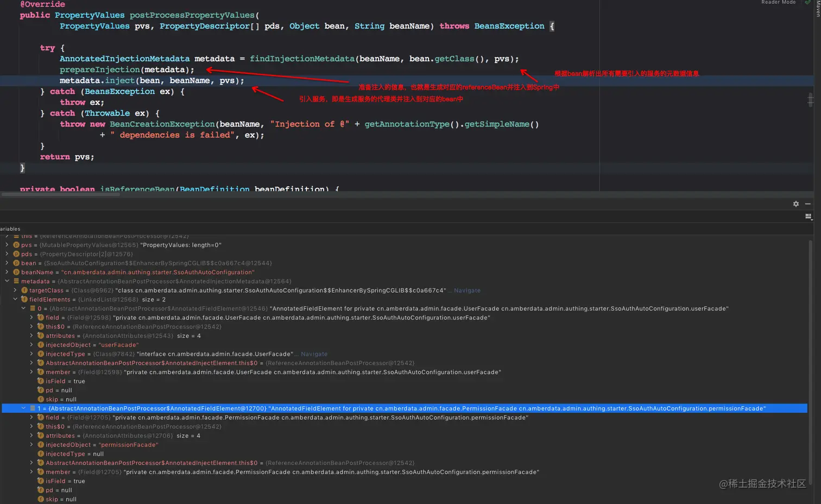This screenshot has width=821, height=504.
Task: Click field icon of injectedType Class@7842
Action: (x=41, y=354)
